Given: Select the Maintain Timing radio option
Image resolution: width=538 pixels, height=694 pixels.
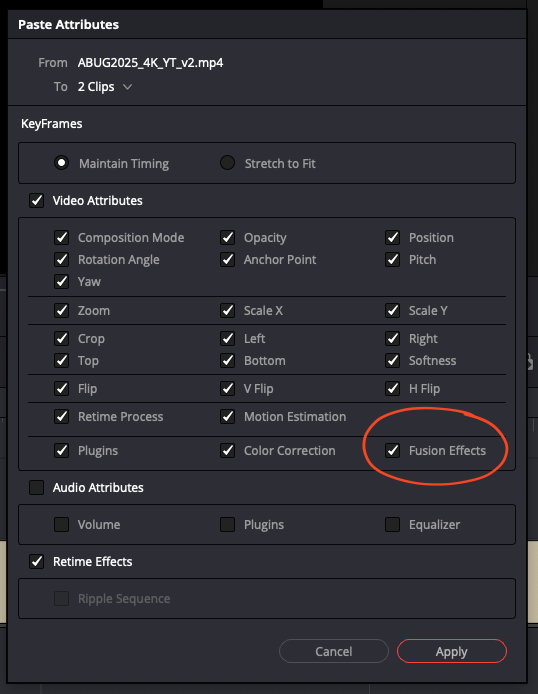Looking at the screenshot, I should pyautogui.click(x=61, y=163).
